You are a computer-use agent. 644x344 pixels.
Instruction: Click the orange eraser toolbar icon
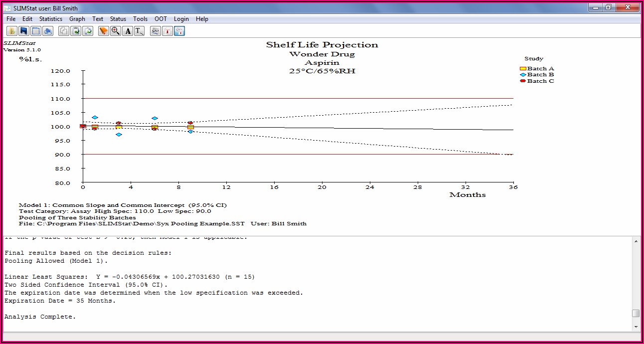[104, 31]
